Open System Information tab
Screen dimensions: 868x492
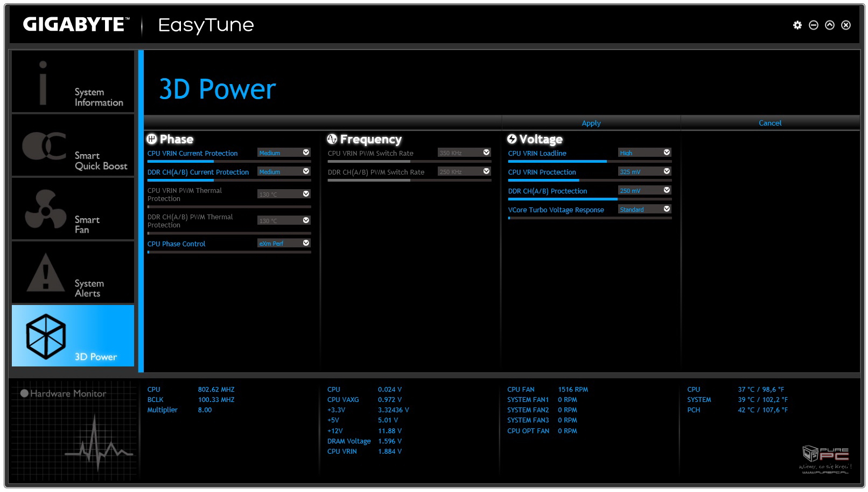[73, 81]
